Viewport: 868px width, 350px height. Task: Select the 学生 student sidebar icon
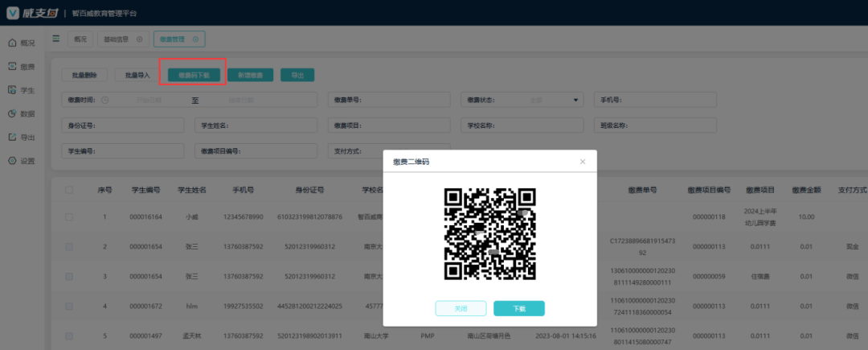(12, 90)
